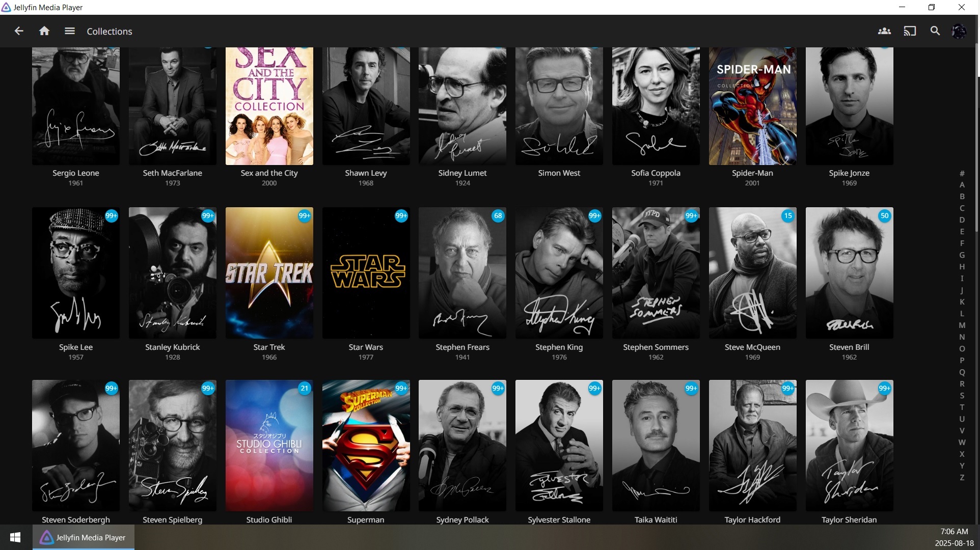Click the Sofia Coppola title link
Image resolution: width=980 pixels, height=550 pixels.
coord(656,173)
